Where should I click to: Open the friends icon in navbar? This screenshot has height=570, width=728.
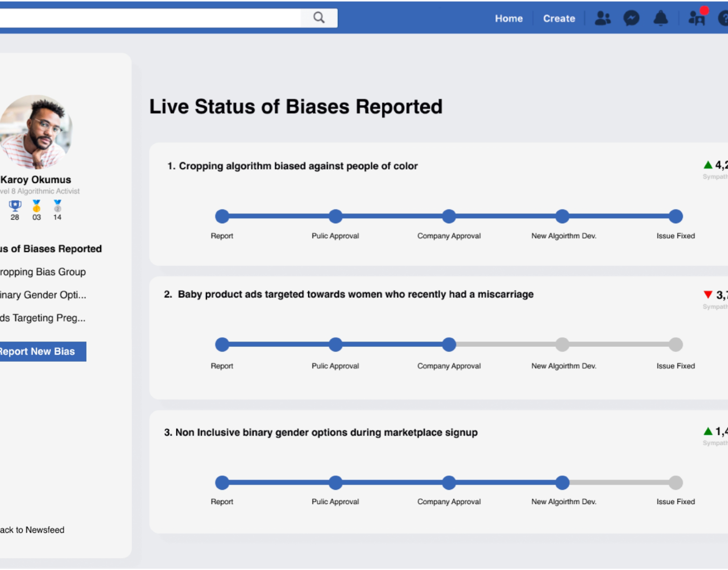(602, 18)
